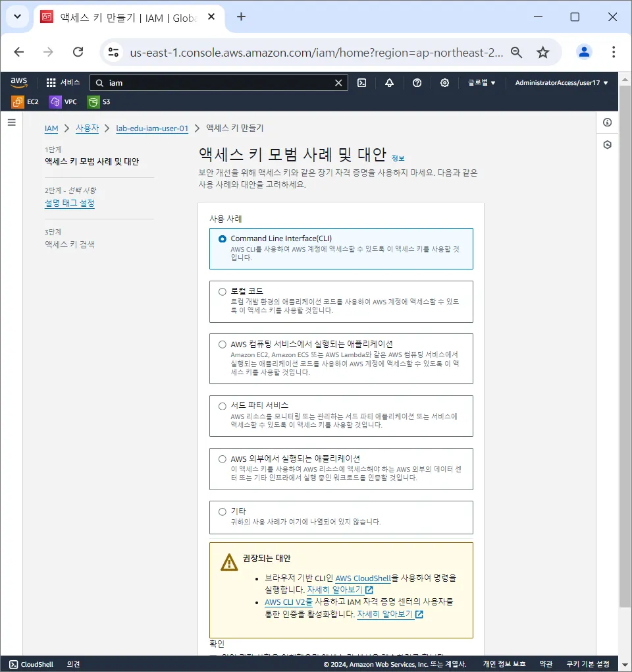Select AWS 컴퓨팅 서비스에서 실행되는 애플리케이션 radio
The width and height of the screenshot is (632, 672).
223,345
